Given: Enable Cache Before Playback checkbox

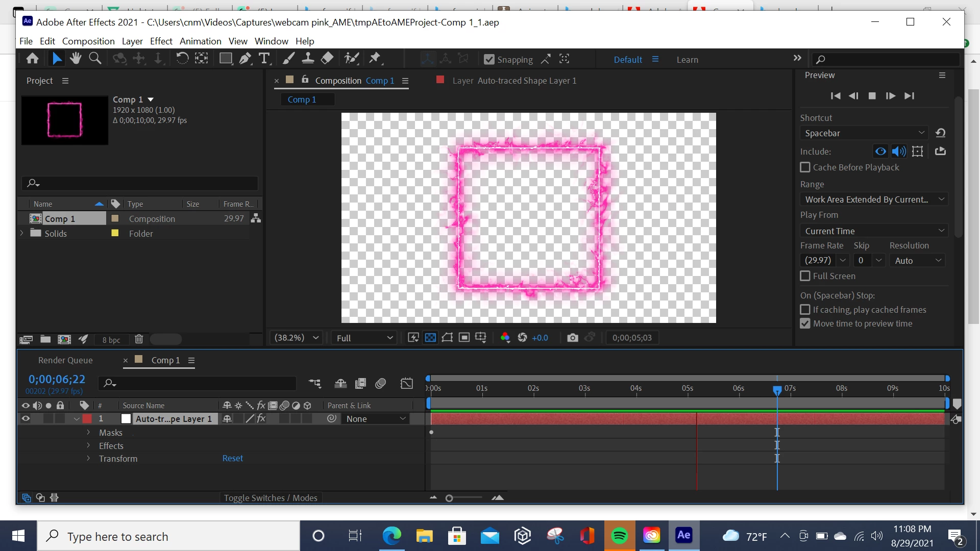Looking at the screenshot, I should (x=805, y=167).
